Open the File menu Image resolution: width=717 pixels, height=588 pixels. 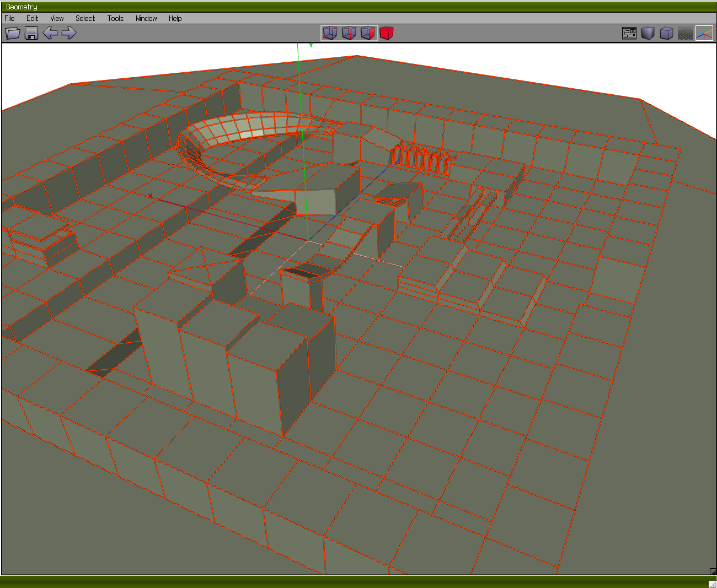coord(10,18)
